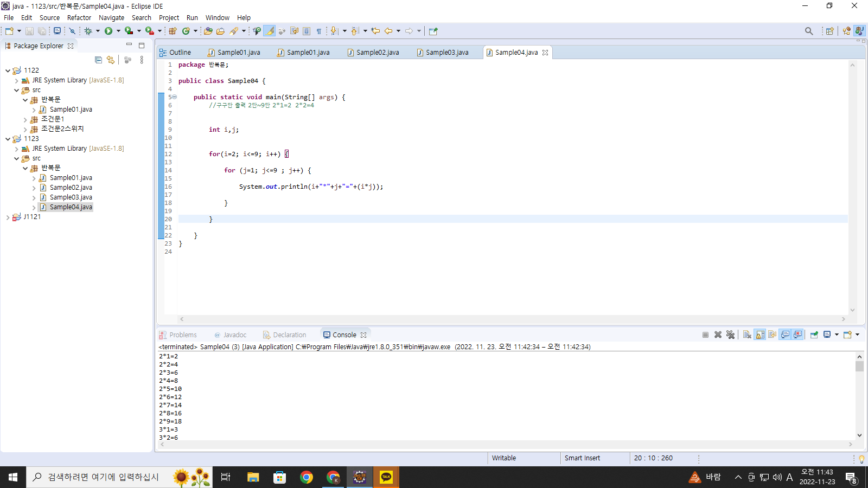Screen dimensions: 868x488
Task: Click the Pin Console icon
Action: click(x=814, y=335)
